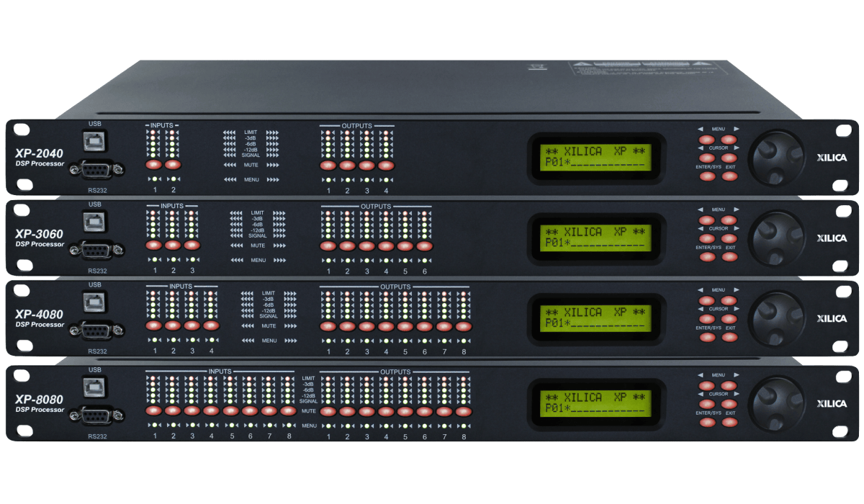864x504 pixels.
Task: Toggle input 8 mute on the XP-8080
Action: (x=288, y=410)
